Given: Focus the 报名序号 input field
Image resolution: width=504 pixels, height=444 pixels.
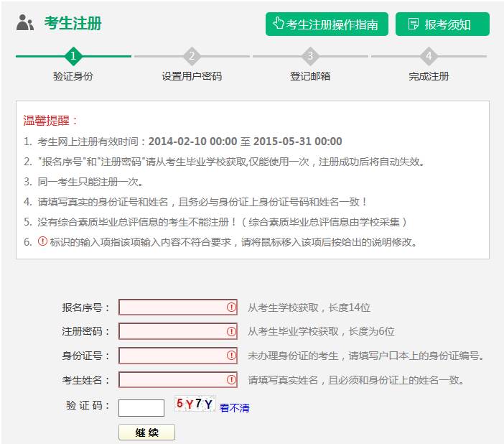Looking at the screenshot, I should pyautogui.click(x=172, y=307).
